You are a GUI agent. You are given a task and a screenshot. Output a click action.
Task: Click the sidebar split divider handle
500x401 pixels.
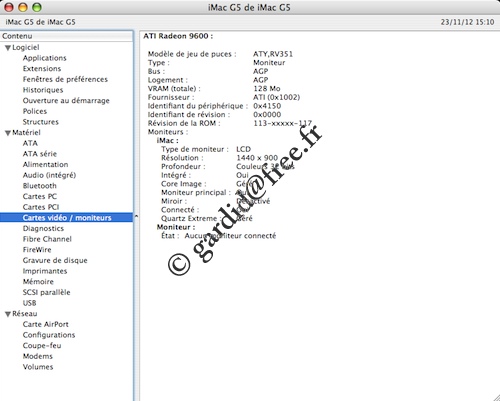click(x=136, y=217)
